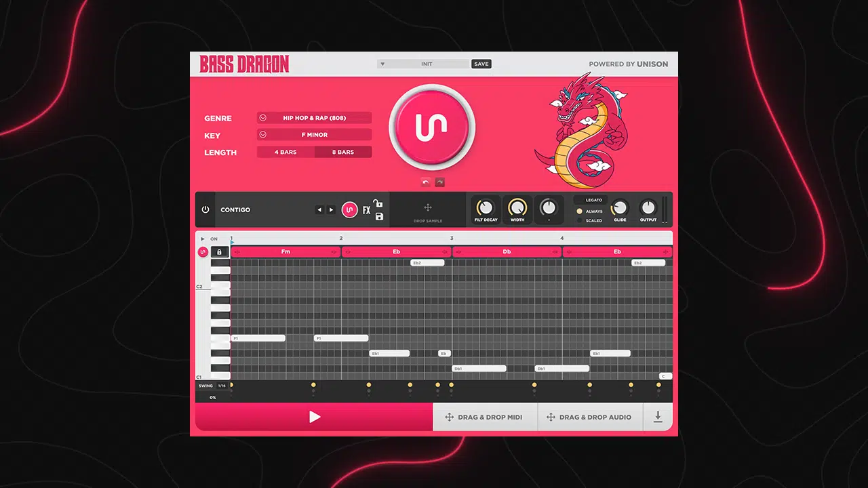This screenshot has width=868, height=488.
Task: Select the previous preset with left arrow
Action: pyautogui.click(x=319, y=210)
